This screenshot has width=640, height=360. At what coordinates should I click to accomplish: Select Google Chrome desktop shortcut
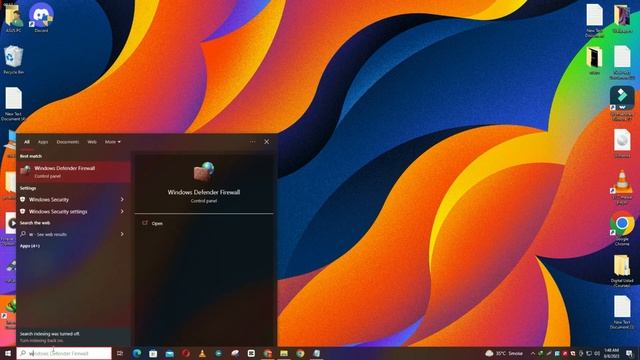click(622, 228)
